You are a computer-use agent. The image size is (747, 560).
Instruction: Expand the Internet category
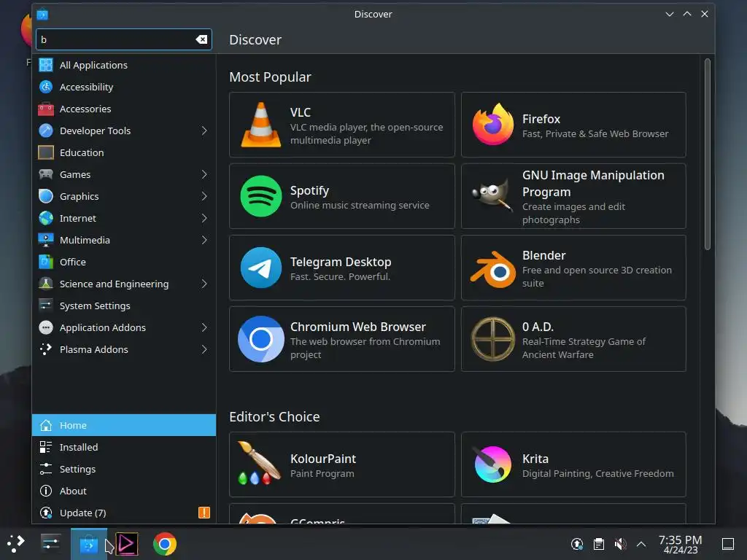point(204,218)
